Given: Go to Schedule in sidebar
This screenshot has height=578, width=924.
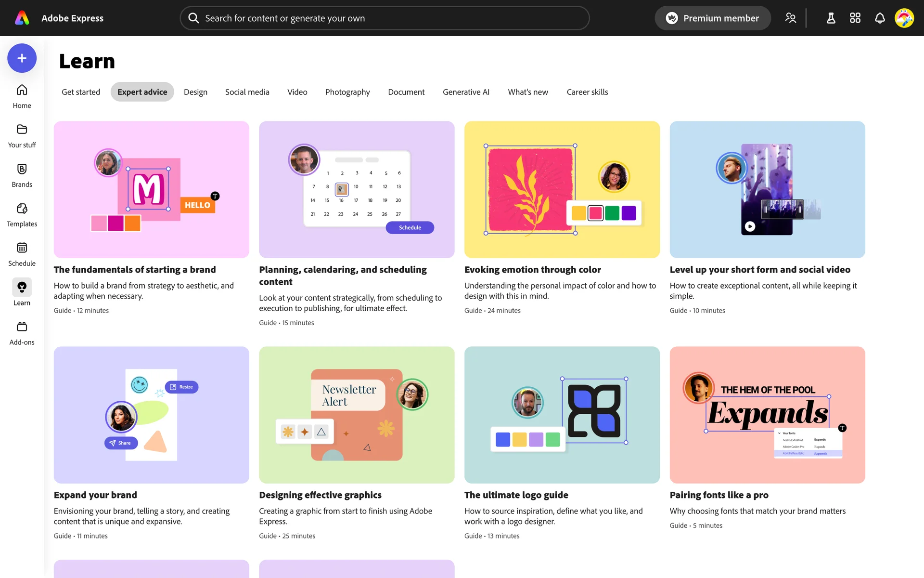Looking at the screenshot, I should tap(22, 249).
